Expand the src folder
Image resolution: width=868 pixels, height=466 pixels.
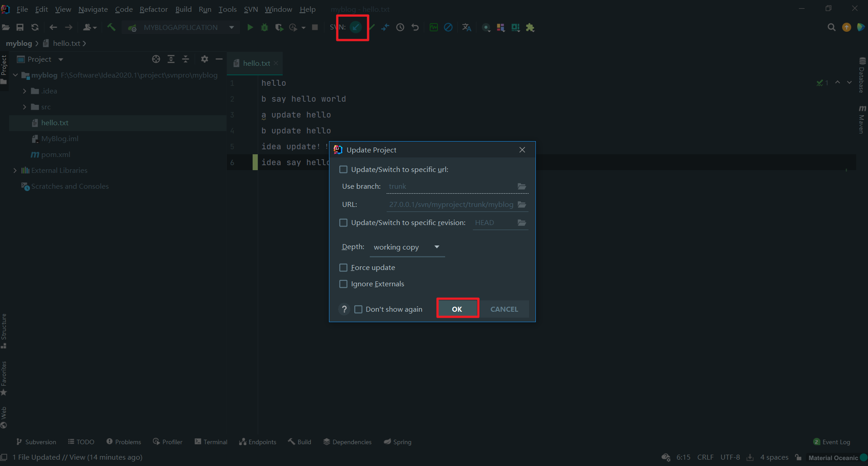pyautogui.click(x=25, y=107)
